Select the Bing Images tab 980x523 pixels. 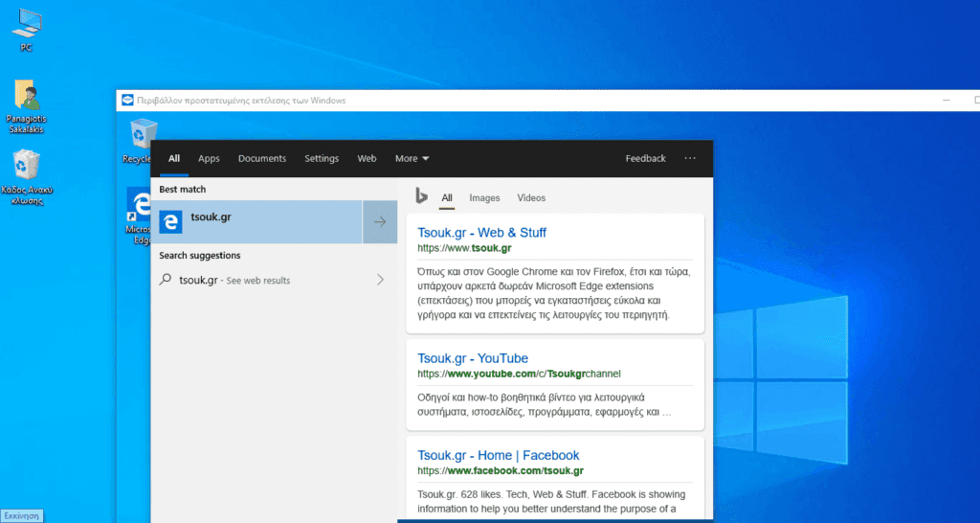click(485, 198)
